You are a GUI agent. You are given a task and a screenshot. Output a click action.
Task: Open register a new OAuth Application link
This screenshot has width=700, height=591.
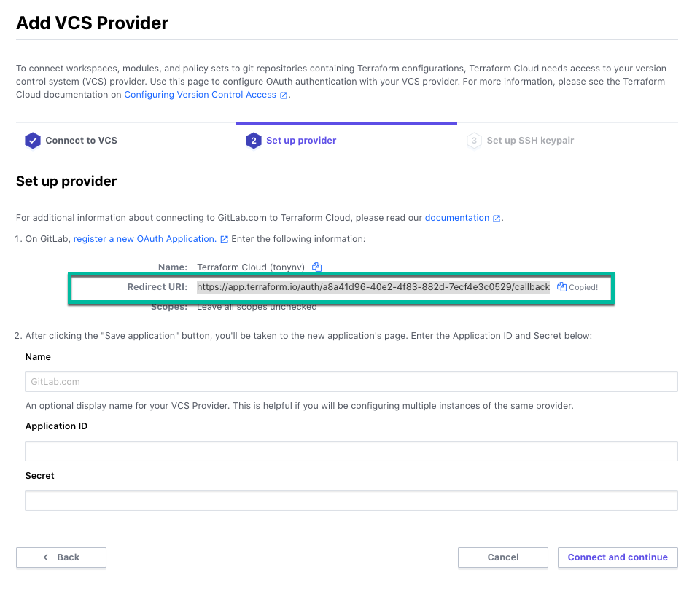pyautogui.click(x=144, y=238)
